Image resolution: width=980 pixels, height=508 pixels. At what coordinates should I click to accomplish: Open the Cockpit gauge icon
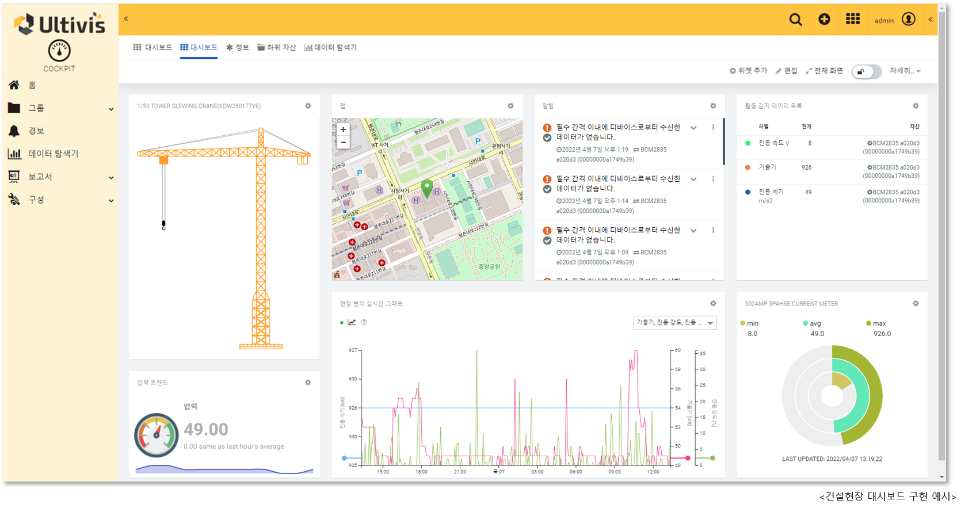[59, 51]
